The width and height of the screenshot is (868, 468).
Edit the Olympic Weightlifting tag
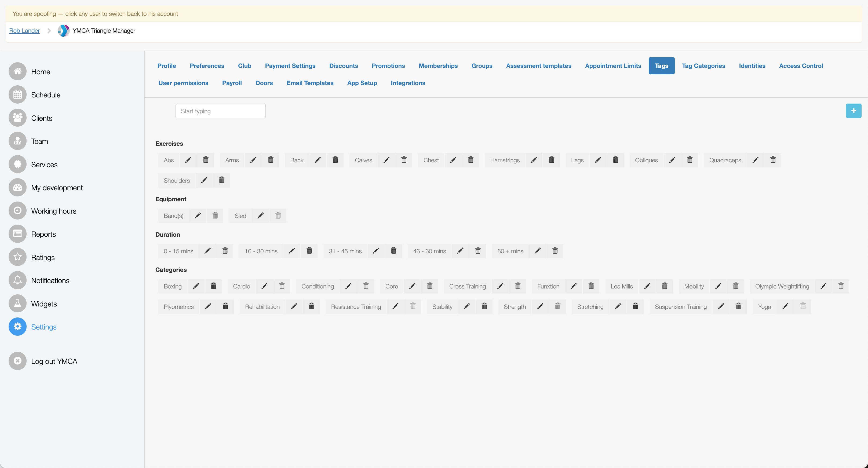click(x=823, y=286)
